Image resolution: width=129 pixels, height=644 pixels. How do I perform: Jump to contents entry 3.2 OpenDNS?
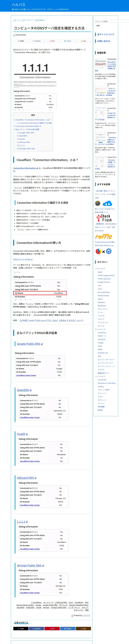[x=22, y=136]
